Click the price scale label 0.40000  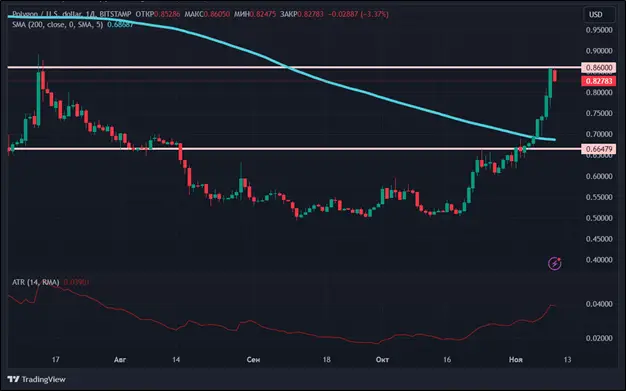(599, 260)
